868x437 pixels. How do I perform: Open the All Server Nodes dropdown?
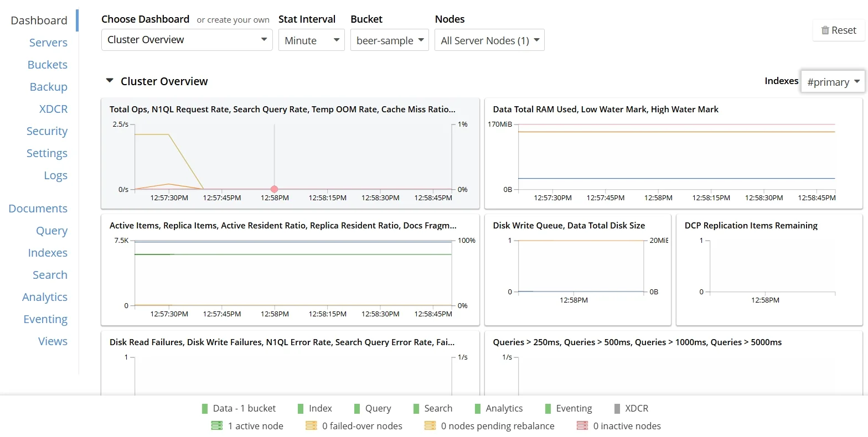(x=490, y=40)
